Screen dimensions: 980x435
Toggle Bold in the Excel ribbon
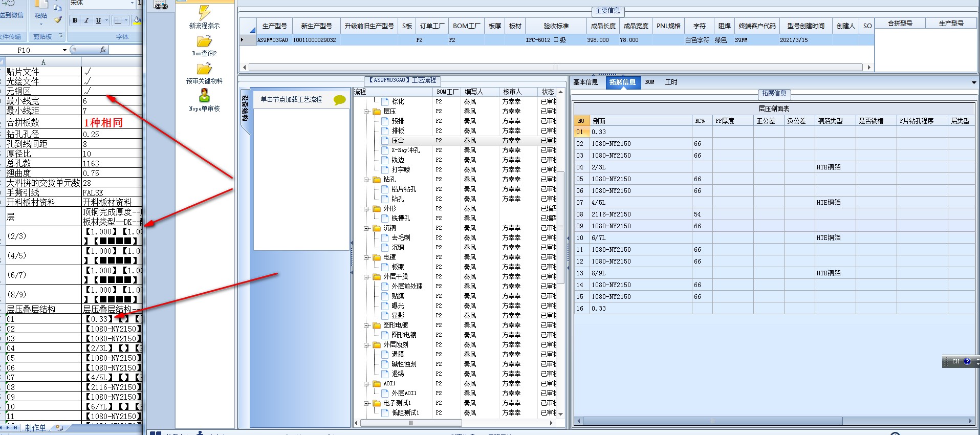click(75, 20)
